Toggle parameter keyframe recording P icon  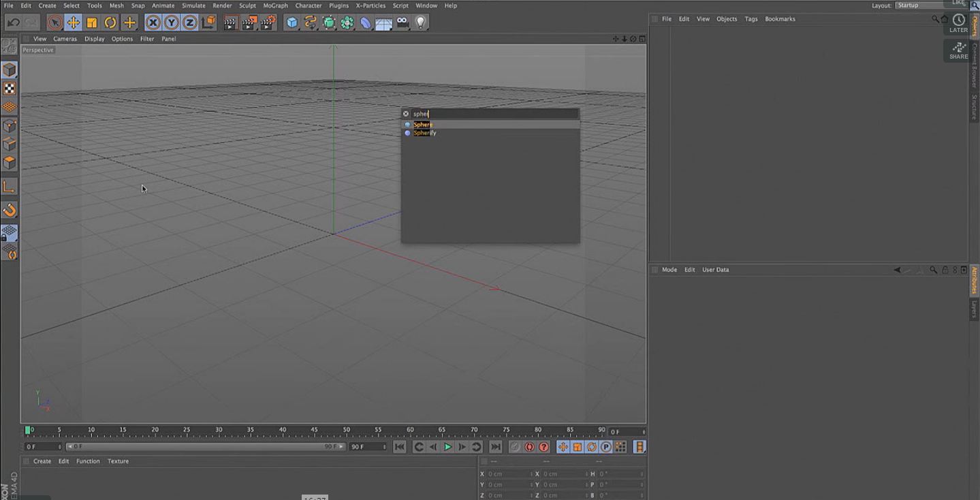tap(605, 447)
